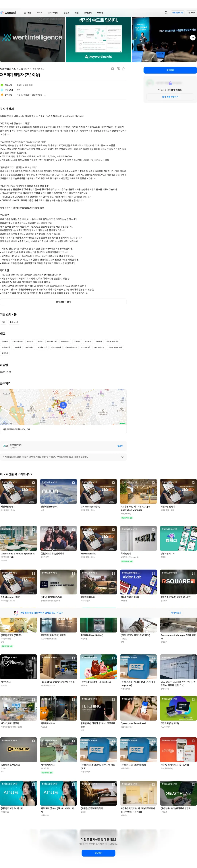197x868 pixels.
Task: Click 더 알아보기 on the resume banner
Action: [x=176, y=613]
